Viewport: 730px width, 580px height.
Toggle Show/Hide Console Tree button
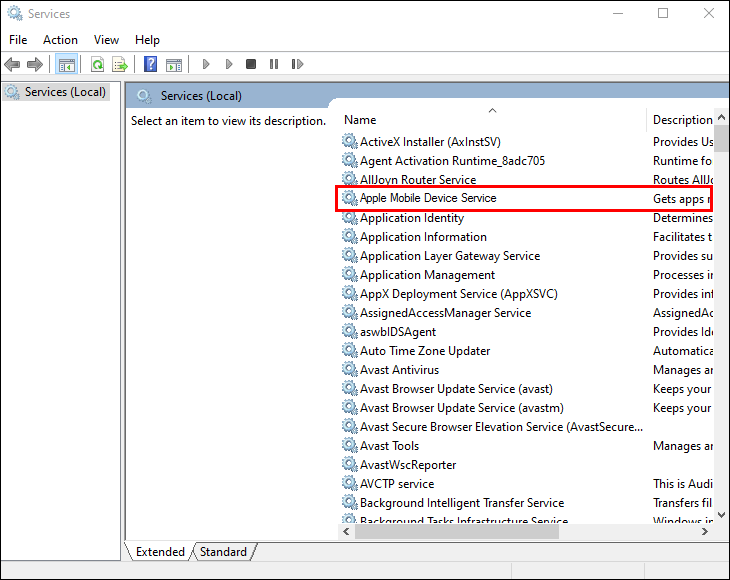[x=67, y=64]
